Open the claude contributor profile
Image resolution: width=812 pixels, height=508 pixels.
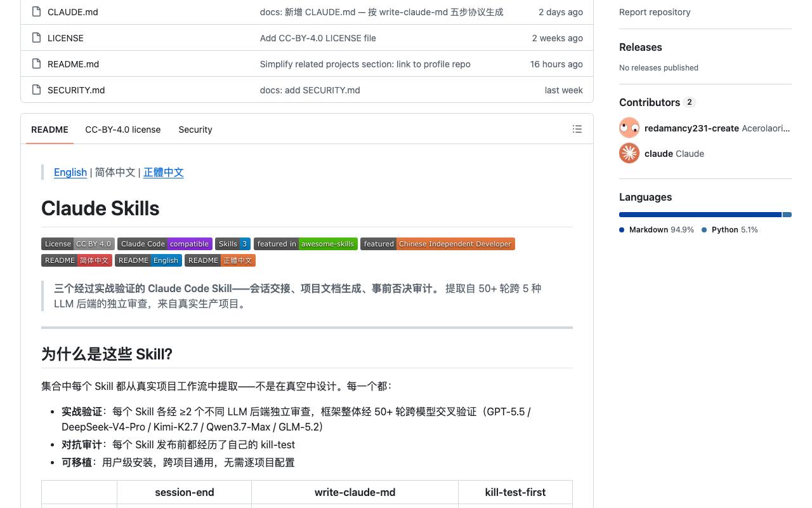point(658,153)
